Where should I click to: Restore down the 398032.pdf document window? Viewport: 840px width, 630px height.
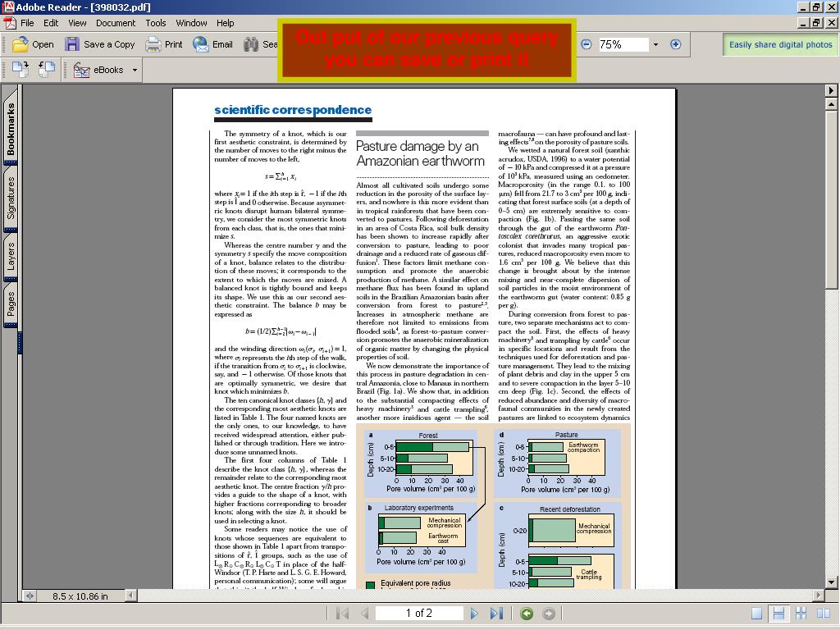816,23
